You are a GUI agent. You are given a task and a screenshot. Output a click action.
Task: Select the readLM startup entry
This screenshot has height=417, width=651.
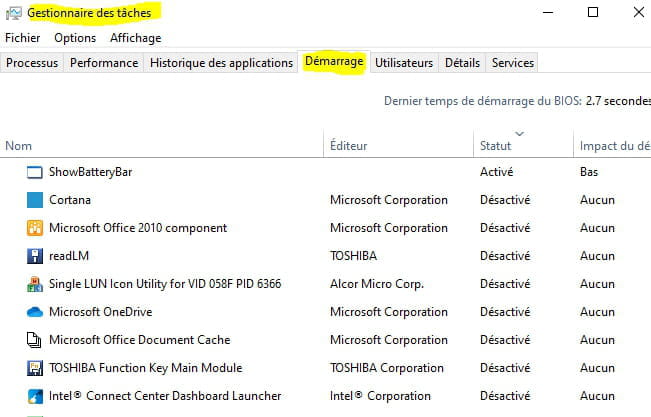(x=69, y=256)
